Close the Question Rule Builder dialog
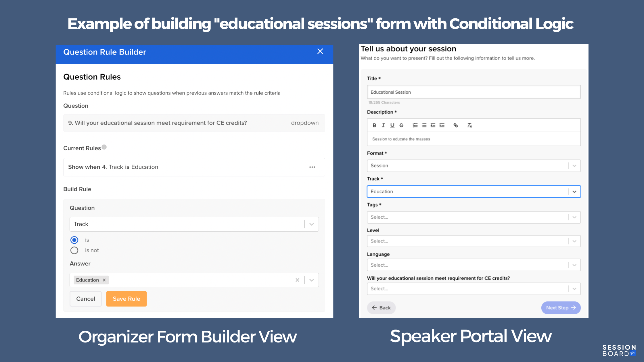This screenshot has width=644, height=362. pyautogui.click(x=320, y=51)
